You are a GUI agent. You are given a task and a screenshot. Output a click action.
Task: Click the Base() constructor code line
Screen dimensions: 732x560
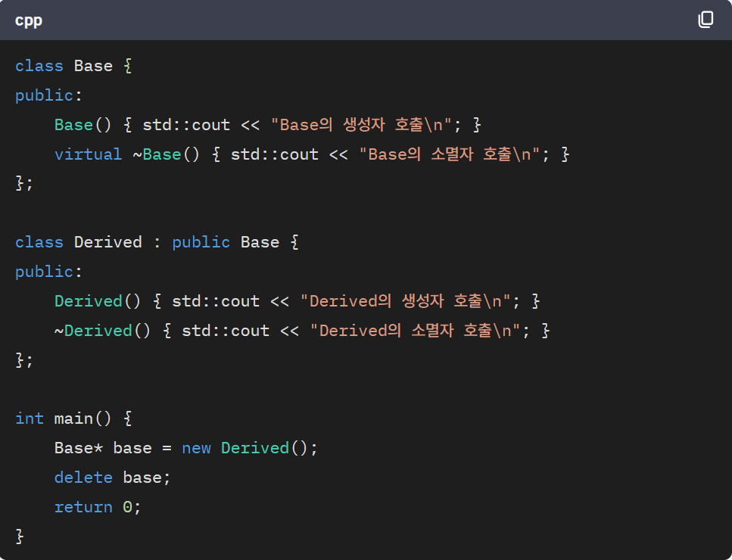click(267, 125)
